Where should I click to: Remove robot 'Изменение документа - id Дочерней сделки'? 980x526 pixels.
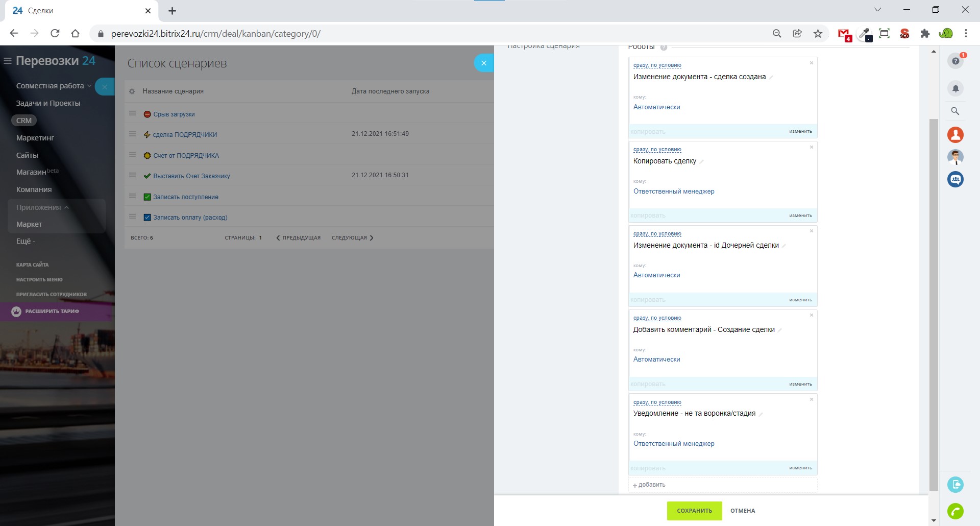812,231
